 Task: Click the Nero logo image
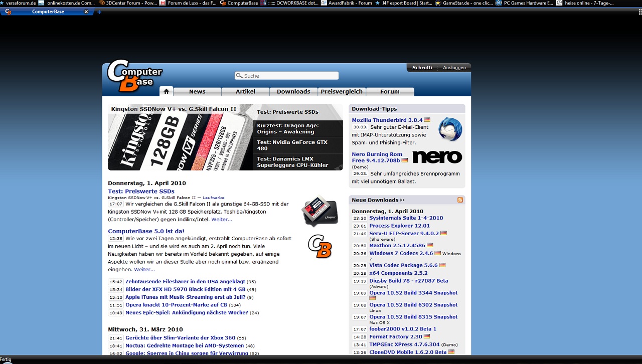(437, 157)
